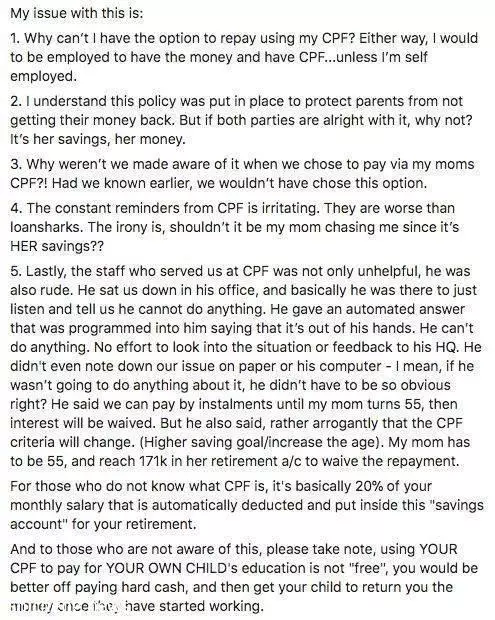Click the paragraph 'For those who do not know'
The image size is (495, 620).
point(247,505)
